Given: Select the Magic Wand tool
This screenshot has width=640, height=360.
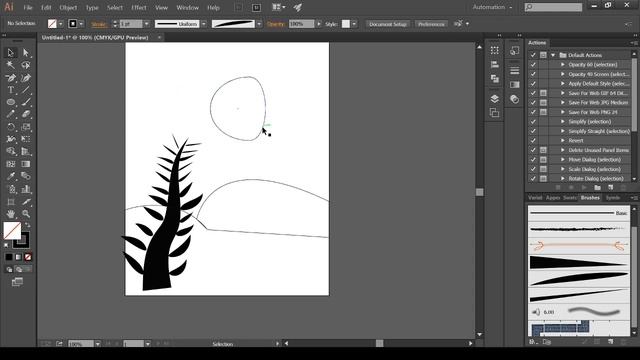Looking at the screenshot, I should pyautogui.click(x=11, y=65).
